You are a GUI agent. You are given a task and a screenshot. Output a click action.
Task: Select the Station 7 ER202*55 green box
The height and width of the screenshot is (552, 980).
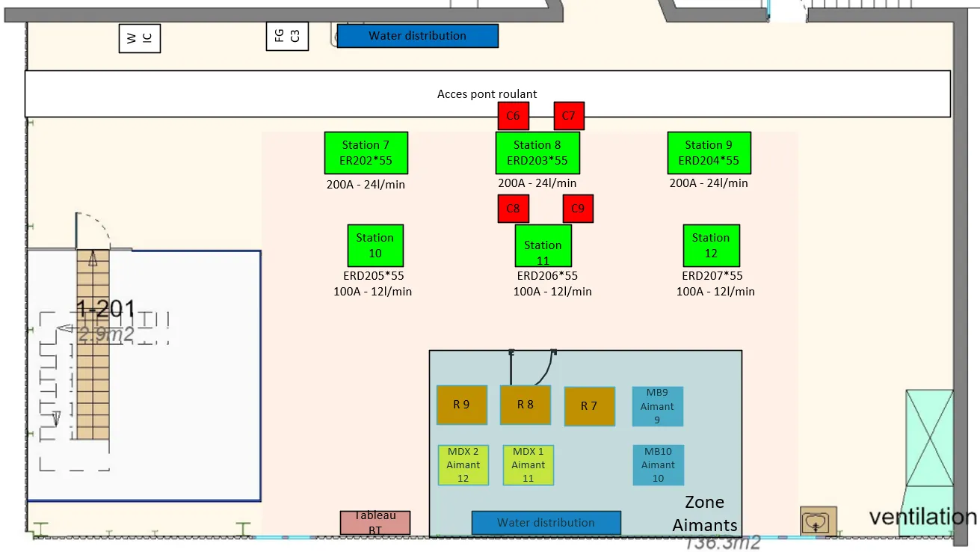[366, 153]
